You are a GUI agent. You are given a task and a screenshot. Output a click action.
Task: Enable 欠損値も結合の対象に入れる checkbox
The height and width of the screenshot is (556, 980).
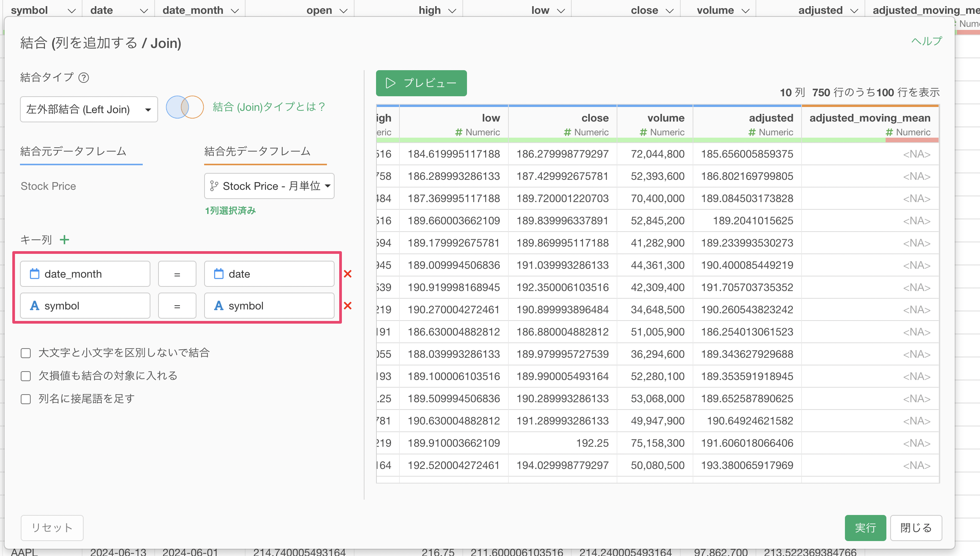click(x=26, y=376)
